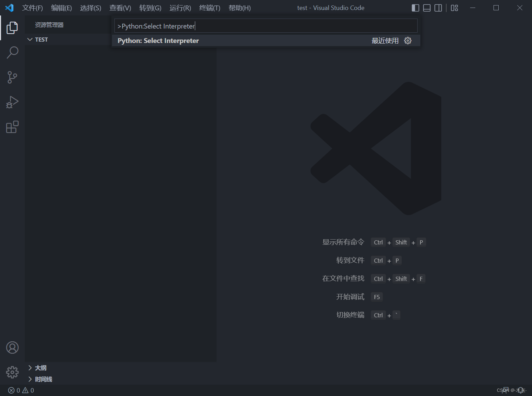Select Python: Select Interpreter command result
Screen dimensions: 532x396
tap(266, 41)
